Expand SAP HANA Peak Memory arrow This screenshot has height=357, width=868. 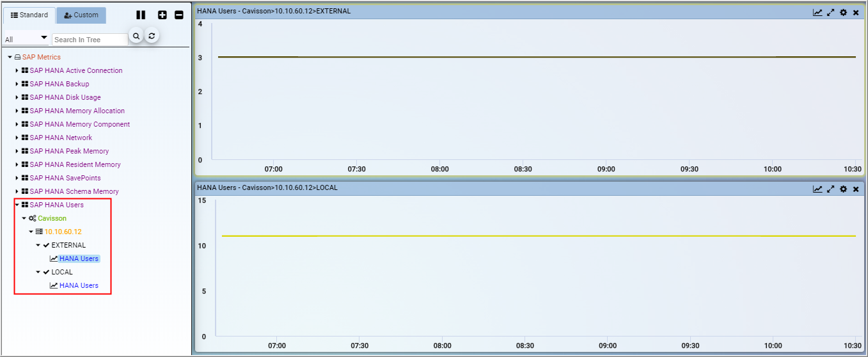[17, 152]
